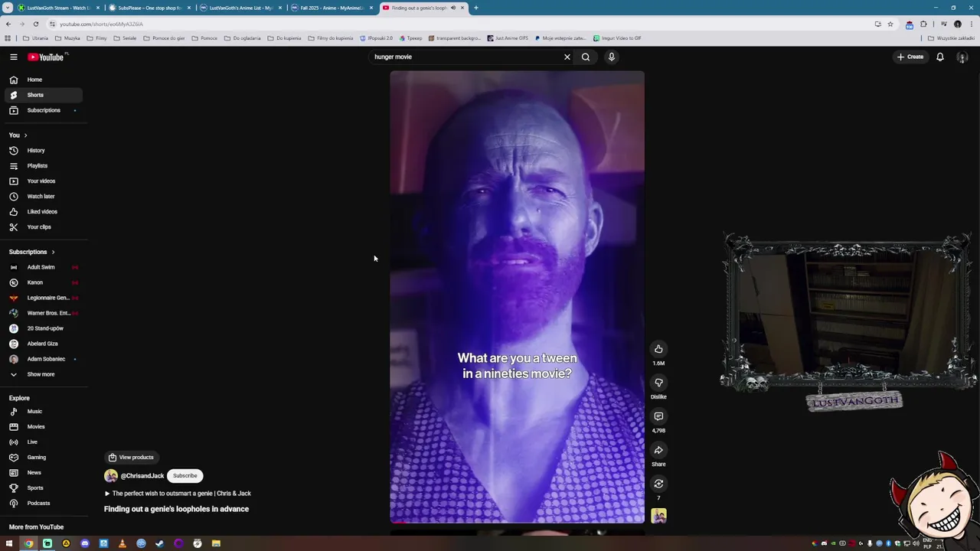Image resolution: width=980 pixels, height=551 pixels.
Task: Open YouTube notifications bell
Action: pyautogui.click(x=940, y=57)
